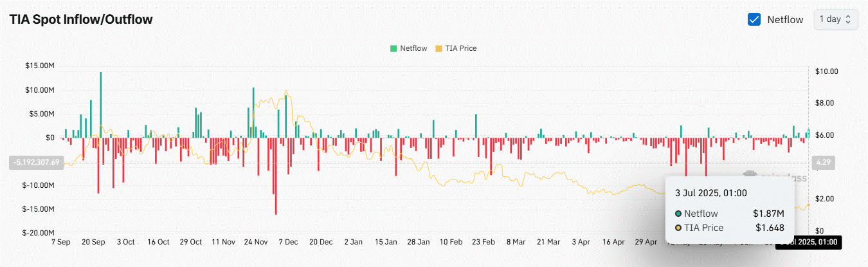This screenshot has width=868, height=267.
Task: Click the 23 Feb date axis label
Action: click(484, 243)
